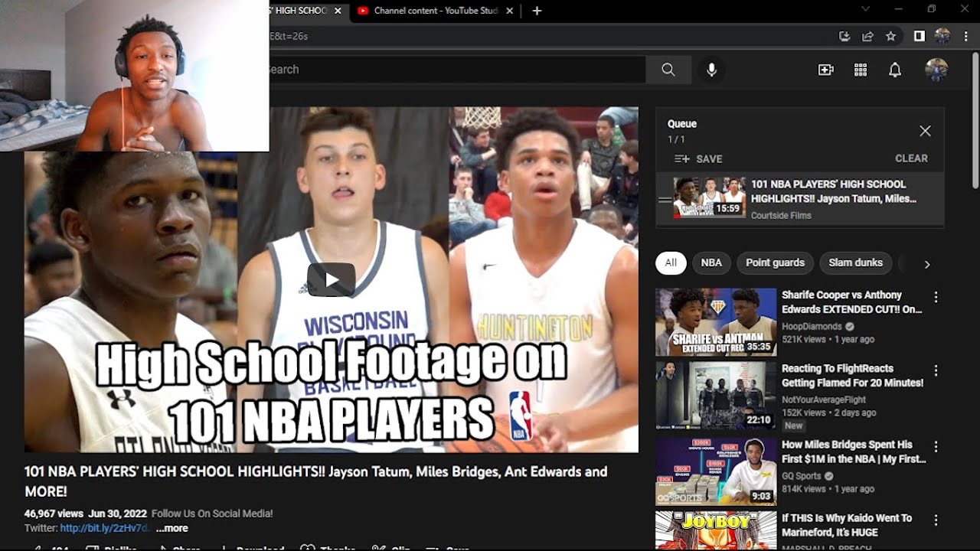The image size is (980, 551).
Task: Click the 'Jun 30, 2022' date text
Action: [x=116, y=514]
